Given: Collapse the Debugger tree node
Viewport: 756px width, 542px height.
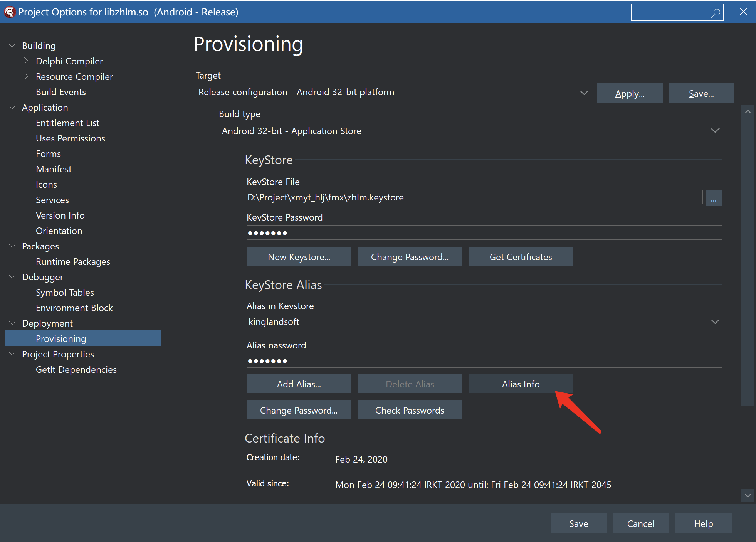Looking at the screenshot, I should 12,277.
